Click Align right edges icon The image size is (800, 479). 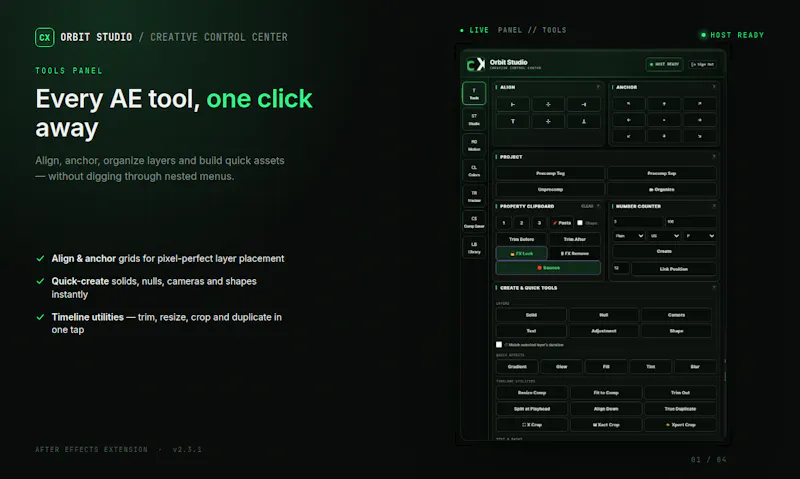pos(584,105)
